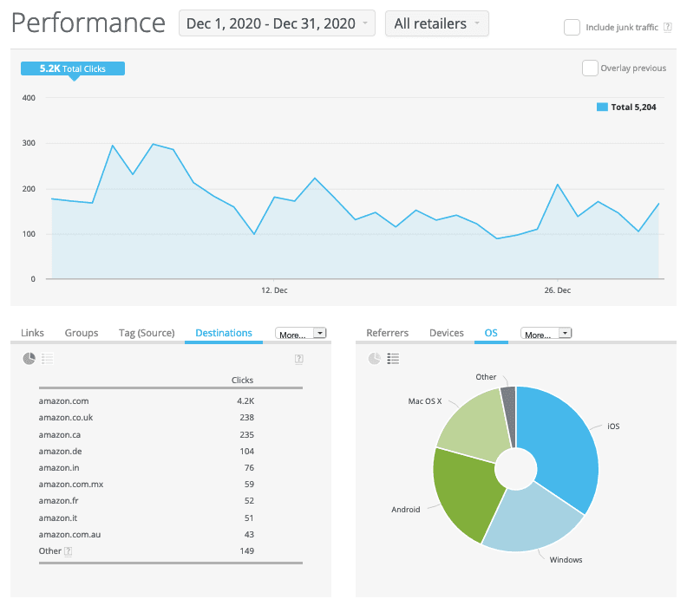Switch OS panel to list view
This screenshot has height=612, width=700.
393,358
